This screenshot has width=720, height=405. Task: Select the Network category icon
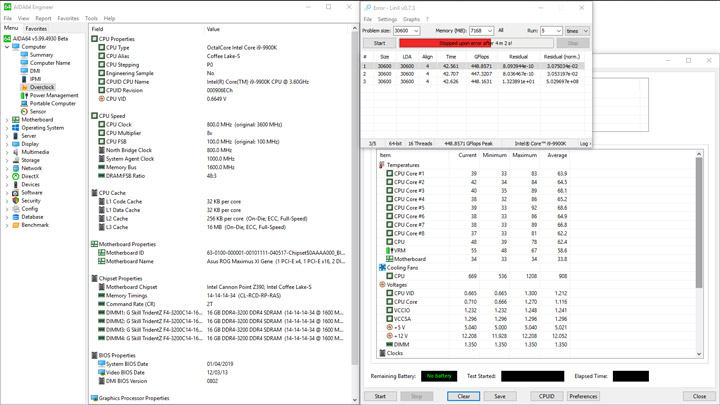[16, 168]
